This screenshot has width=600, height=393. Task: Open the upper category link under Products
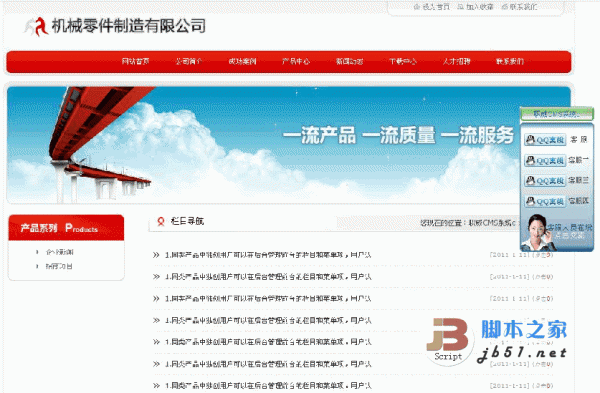pos(59,252)
